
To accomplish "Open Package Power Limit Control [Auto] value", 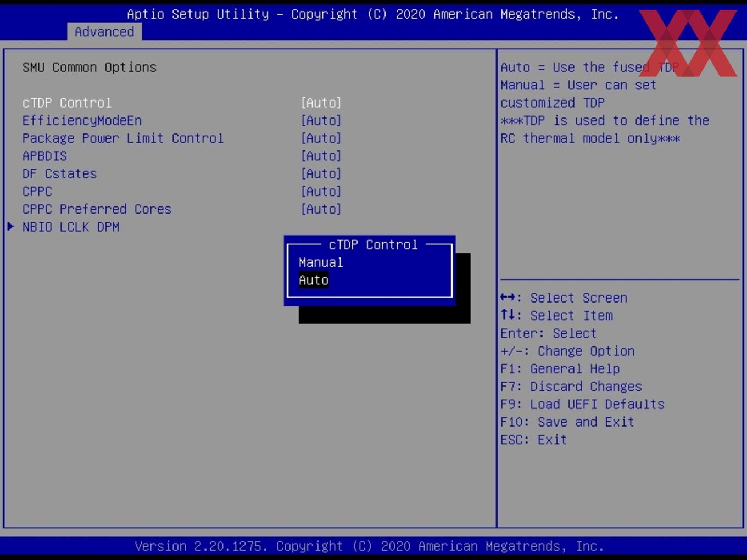I will click(x=321, y=138).
